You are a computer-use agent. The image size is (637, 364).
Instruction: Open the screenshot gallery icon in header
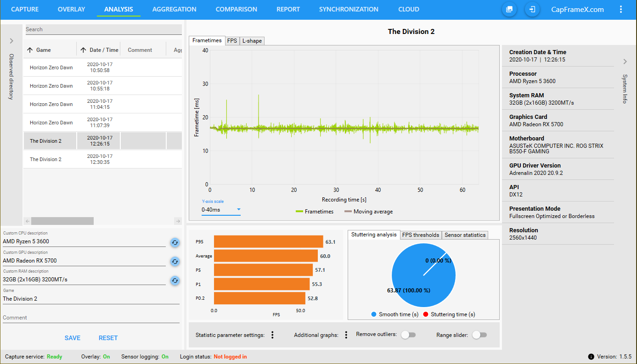tap(509, 9)
